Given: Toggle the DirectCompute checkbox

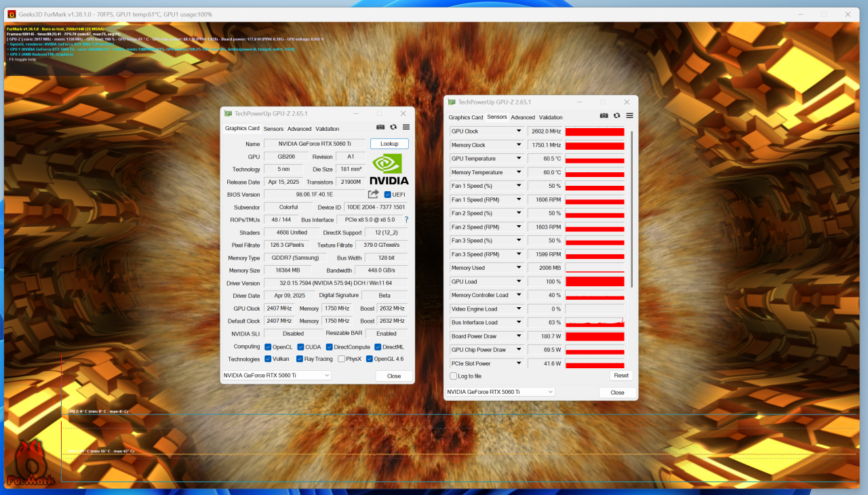Looking at the screenshot, I should [330, 347].
